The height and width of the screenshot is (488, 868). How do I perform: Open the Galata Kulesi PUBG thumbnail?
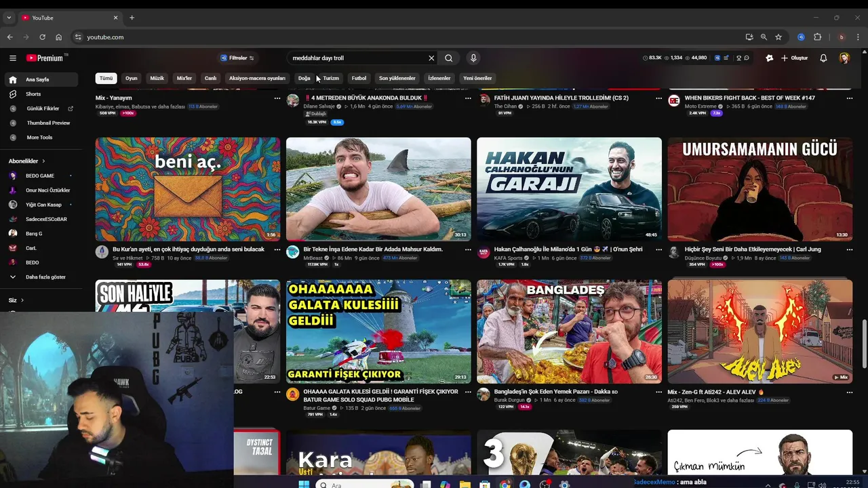point(378,331)
